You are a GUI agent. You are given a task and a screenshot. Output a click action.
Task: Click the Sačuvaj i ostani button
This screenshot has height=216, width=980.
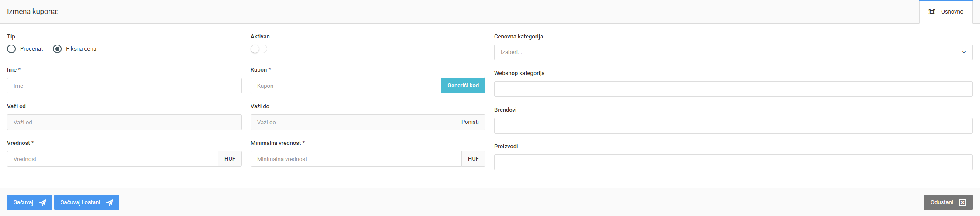[x=87, y=202]
